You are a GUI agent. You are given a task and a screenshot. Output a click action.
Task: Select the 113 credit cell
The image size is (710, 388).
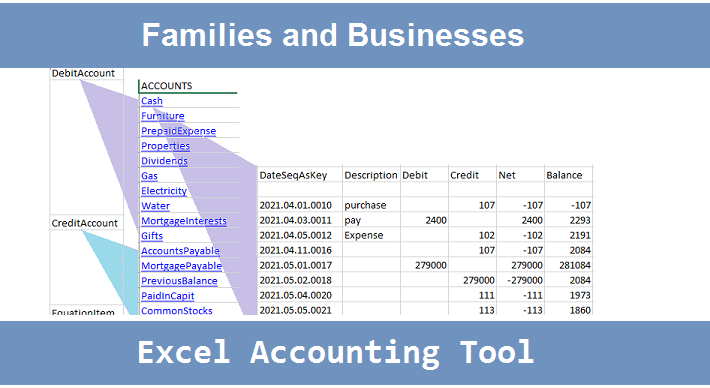[472, 310]
